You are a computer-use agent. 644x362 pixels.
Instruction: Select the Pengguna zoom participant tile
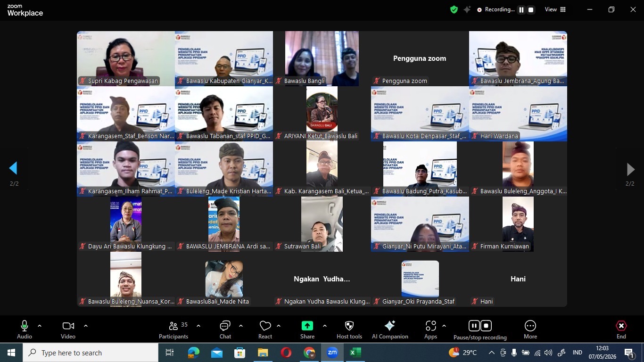click(420, 58)
